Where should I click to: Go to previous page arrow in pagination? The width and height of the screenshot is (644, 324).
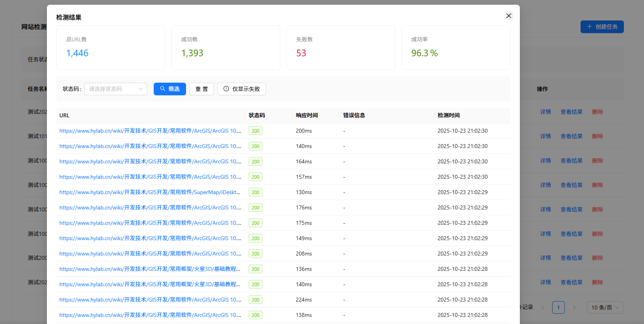(543, 307)
